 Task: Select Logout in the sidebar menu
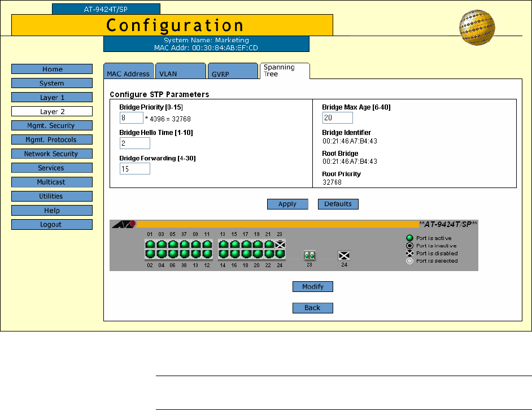point(52,225)
